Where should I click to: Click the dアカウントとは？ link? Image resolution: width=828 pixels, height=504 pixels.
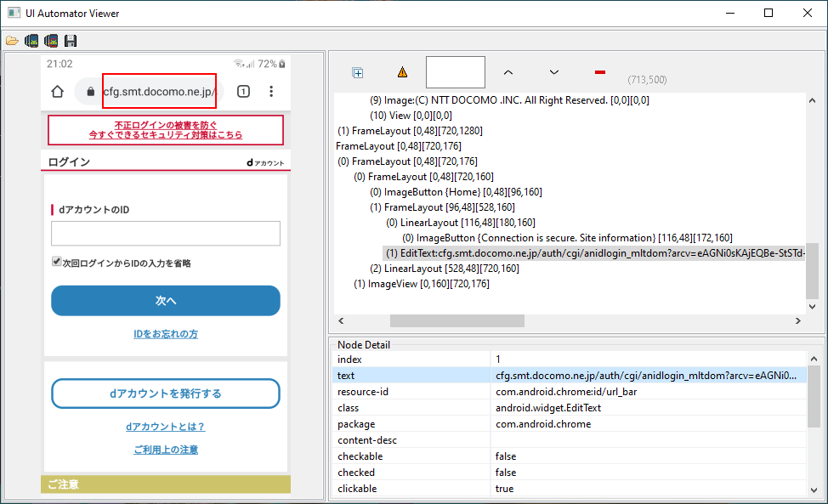pyautogui.click(x=165, y=427)
